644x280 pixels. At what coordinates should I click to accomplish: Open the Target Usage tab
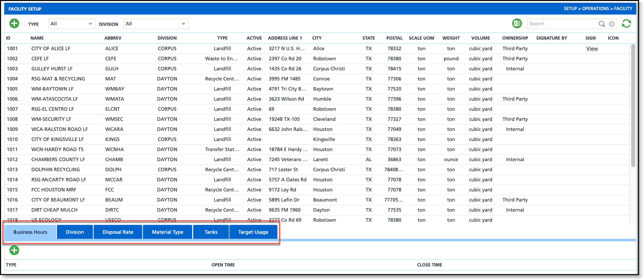pos(253,232)
